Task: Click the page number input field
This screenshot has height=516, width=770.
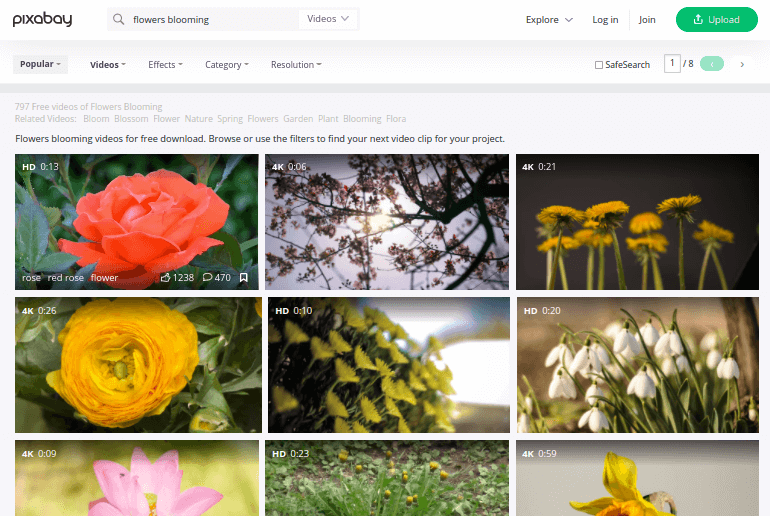Action: [x=672, y=64]
